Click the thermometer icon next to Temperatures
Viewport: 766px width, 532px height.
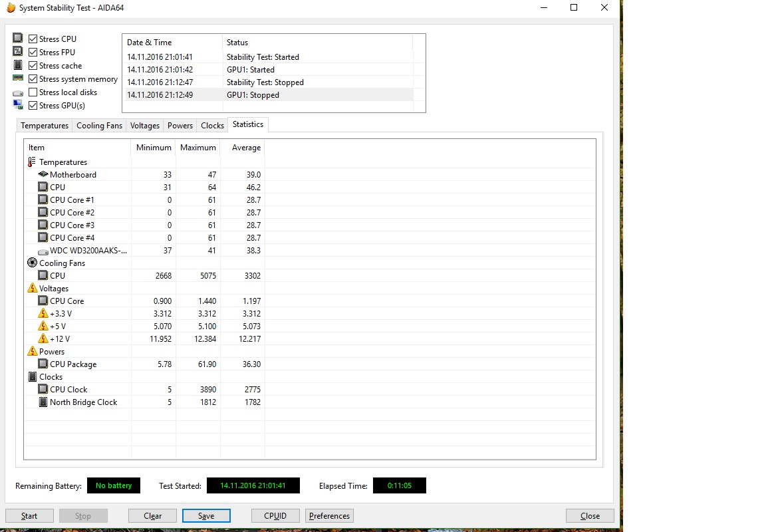(32, 162)
